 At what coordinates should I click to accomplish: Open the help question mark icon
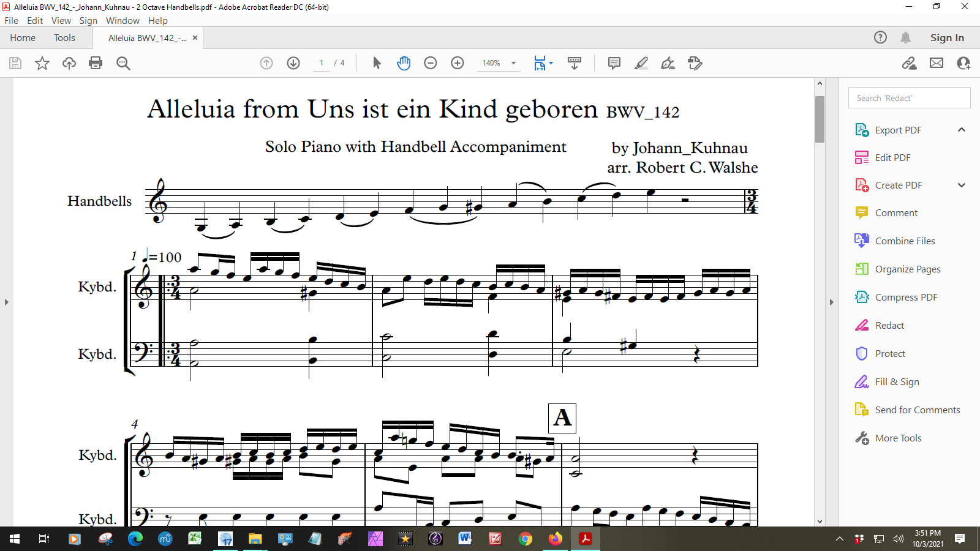(x=880, y=37)
